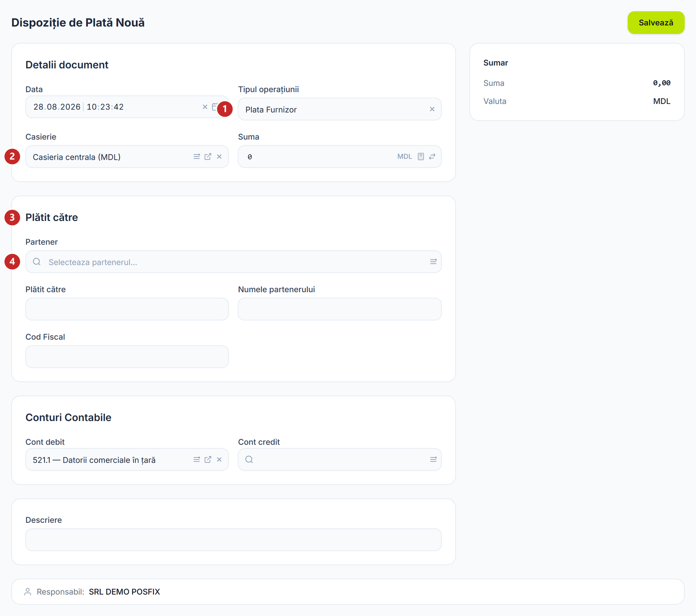Open calculator icon in Suma field
The image size is (696, 616).
coord(421,156)
